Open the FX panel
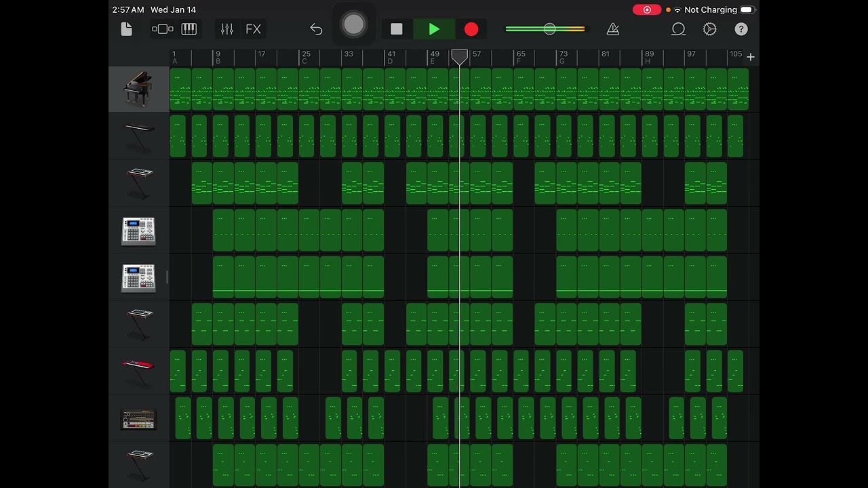 [x=253, y=29]
